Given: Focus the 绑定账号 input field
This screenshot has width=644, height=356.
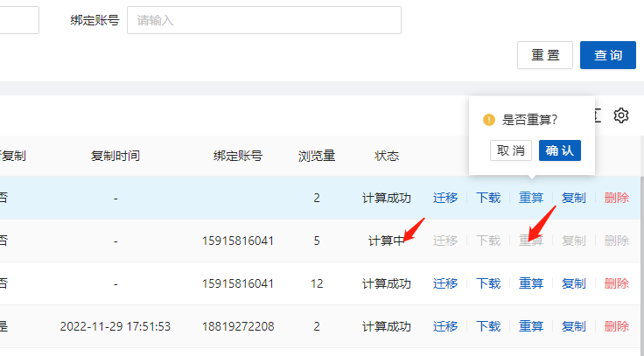Looking at the screenshot, I should click(x=263, y=20).
